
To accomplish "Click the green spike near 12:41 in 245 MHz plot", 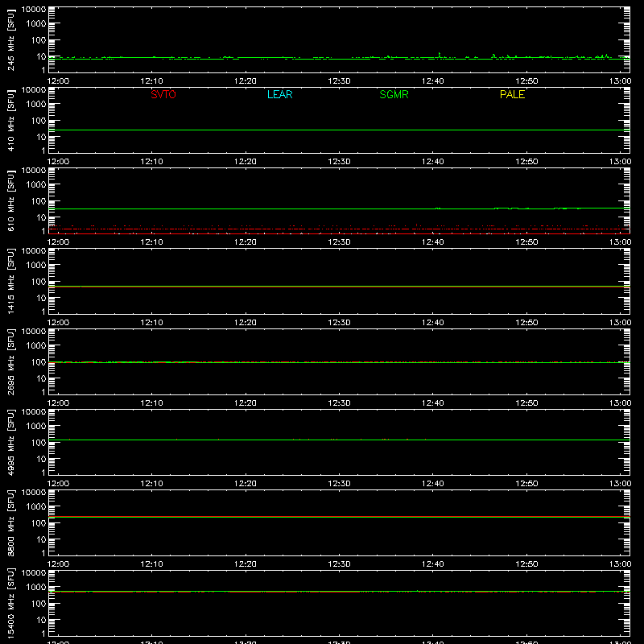I will point(440,55).
